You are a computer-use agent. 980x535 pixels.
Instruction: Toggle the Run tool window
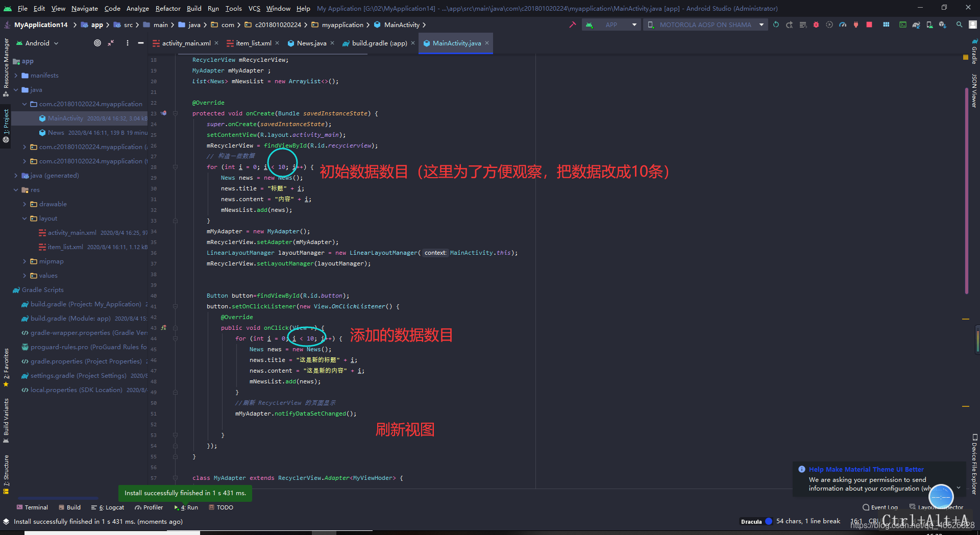click(x=186, y=507)
